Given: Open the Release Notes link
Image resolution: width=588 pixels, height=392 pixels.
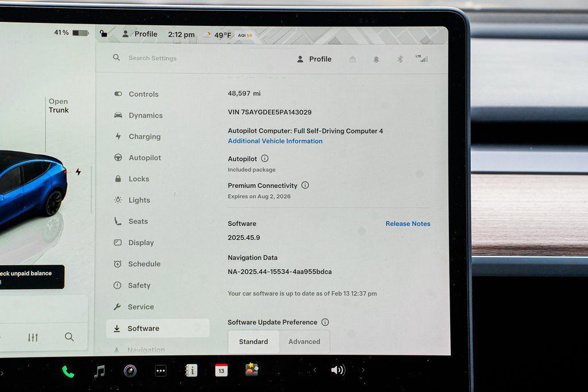Looking at the screenshot, I should point(408,223).
